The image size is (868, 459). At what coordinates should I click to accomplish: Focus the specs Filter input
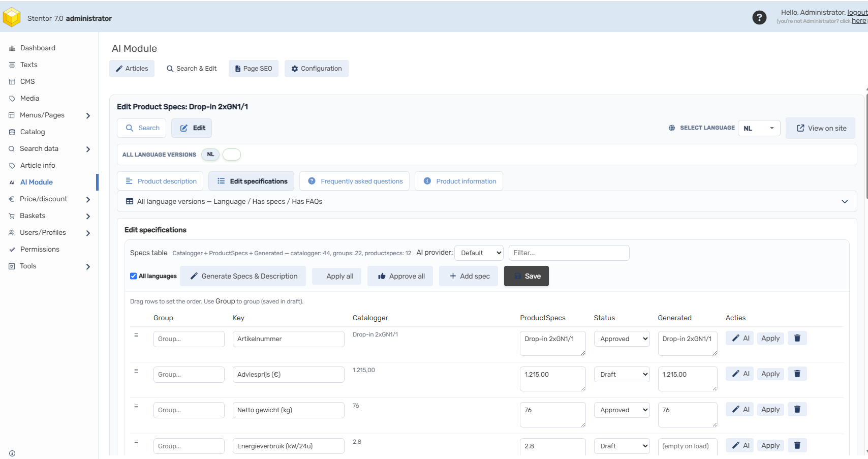(569, 253)
